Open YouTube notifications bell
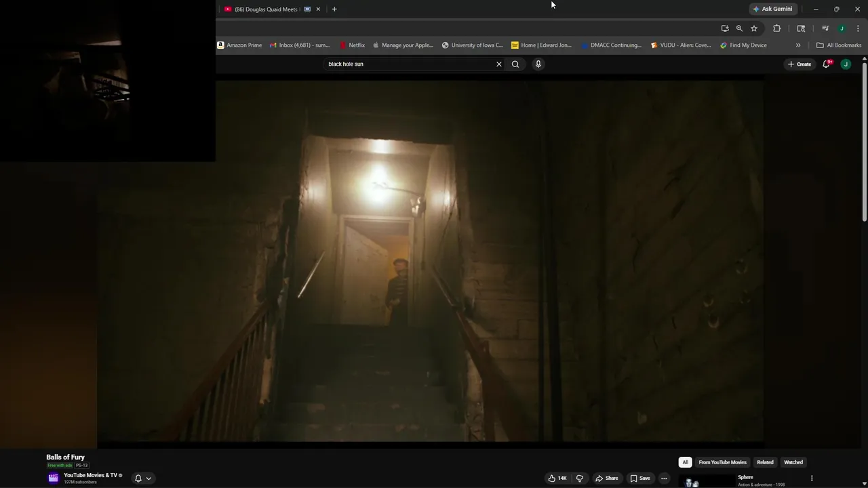 pyautogui.click(x=827, y=64)
